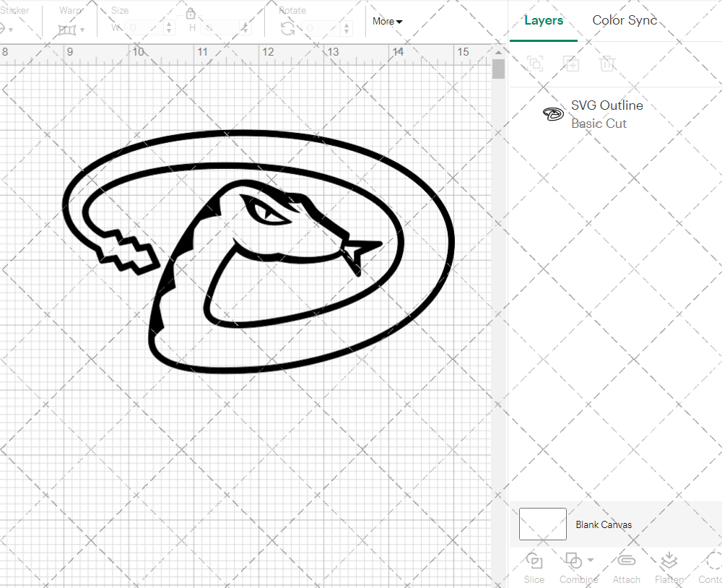Image resolution: width=722 pixels, height=588 pixels.
Task: Click the Blank Canvas color swatch
Action: [x=543, y=524]
